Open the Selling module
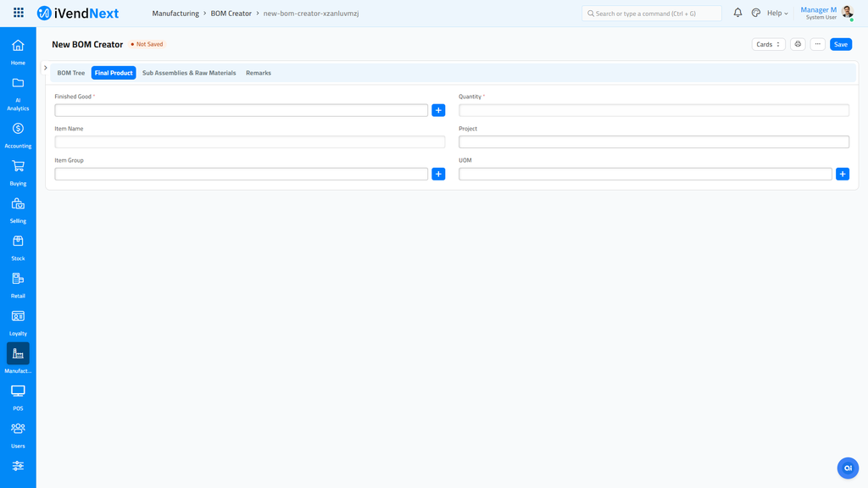Image resolution: width=868 pixels, height=488 pixels. click(18, 210)
